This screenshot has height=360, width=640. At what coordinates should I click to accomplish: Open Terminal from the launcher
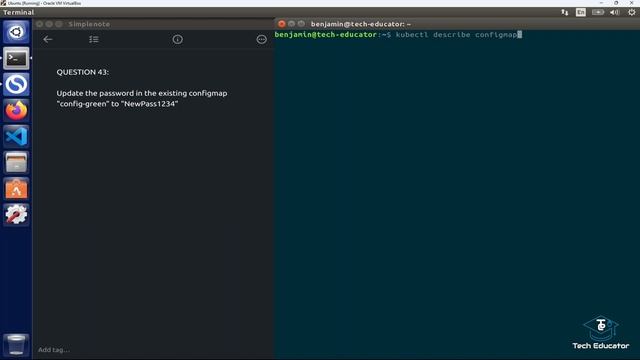point(16,58)
